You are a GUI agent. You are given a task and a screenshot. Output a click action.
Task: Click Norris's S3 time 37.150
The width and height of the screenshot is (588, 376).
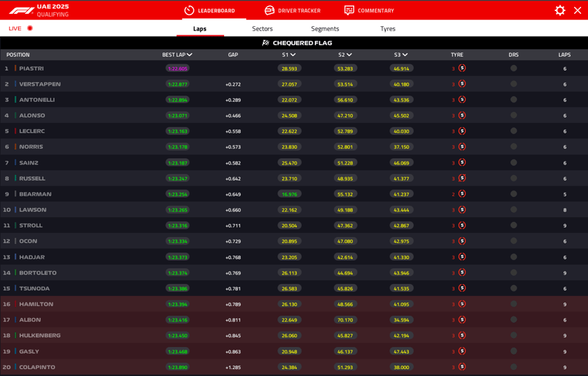click(x=401, y=147)
